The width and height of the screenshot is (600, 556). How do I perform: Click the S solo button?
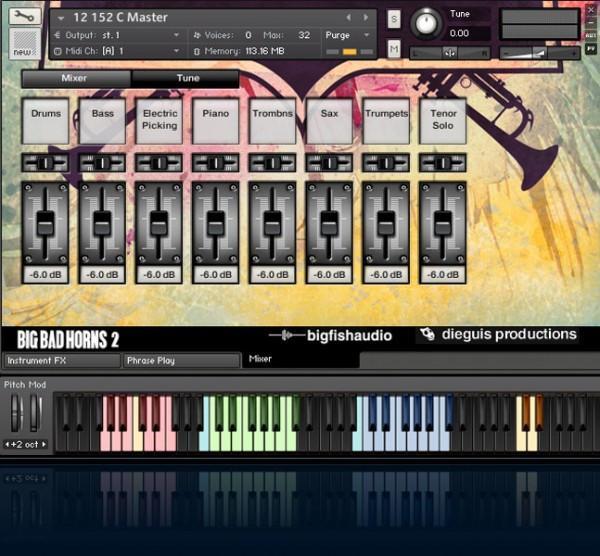click(x=394, y=19)
